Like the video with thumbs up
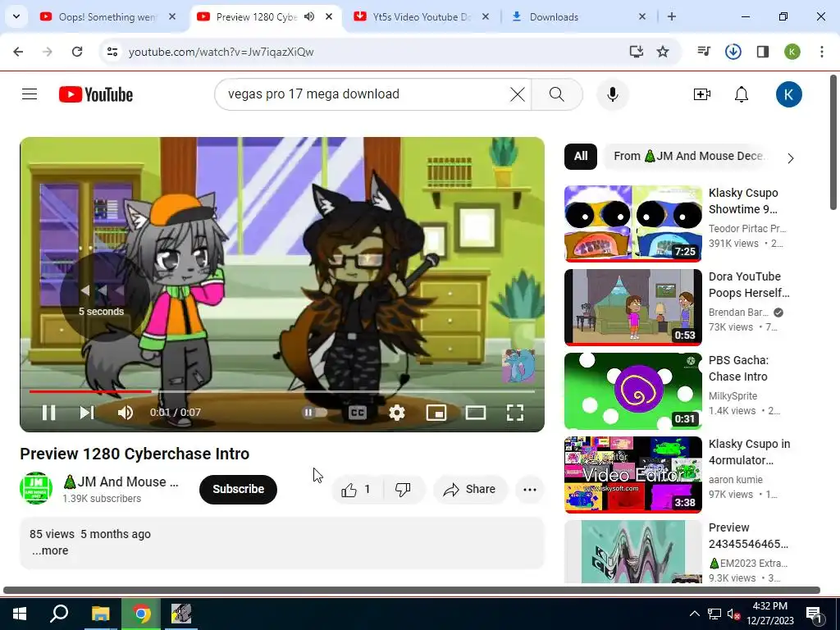This screenshot has height=630, width=840. click(x=357, y=489)
